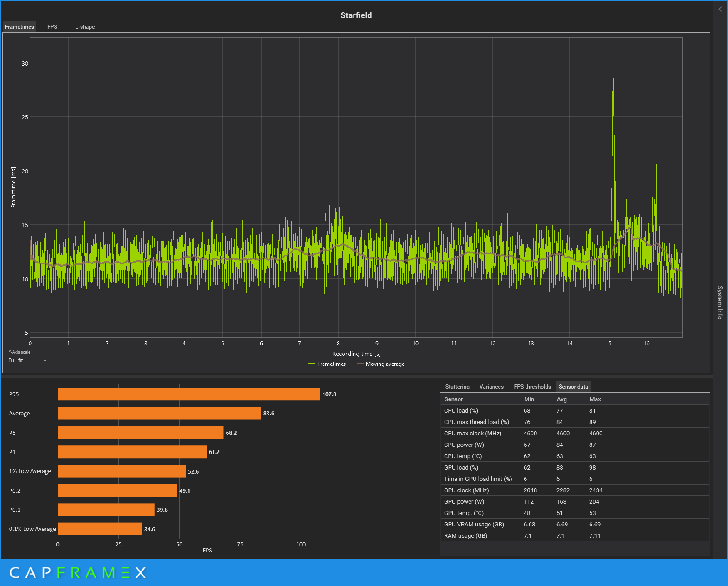This screenshot has height=586, width=728.
Task: Click the Average FPS bar
Action: [x=159, y=413]
